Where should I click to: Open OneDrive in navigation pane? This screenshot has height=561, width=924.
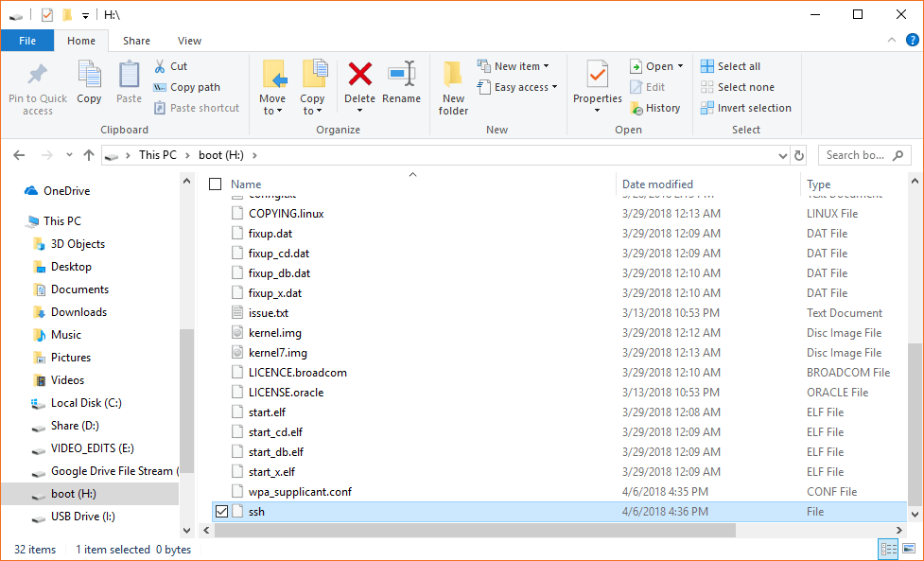(x=57, y=191)
